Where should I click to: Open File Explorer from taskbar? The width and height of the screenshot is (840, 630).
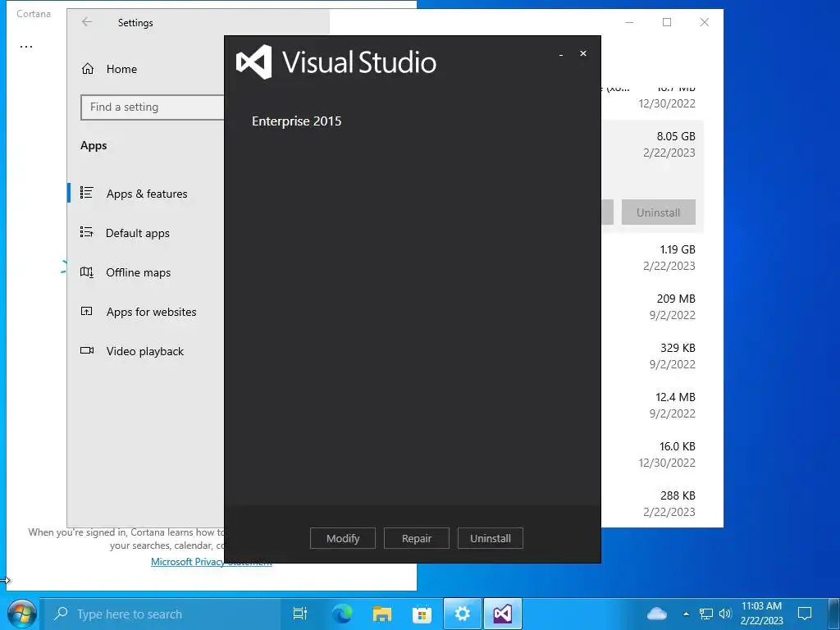click(382, 614)
